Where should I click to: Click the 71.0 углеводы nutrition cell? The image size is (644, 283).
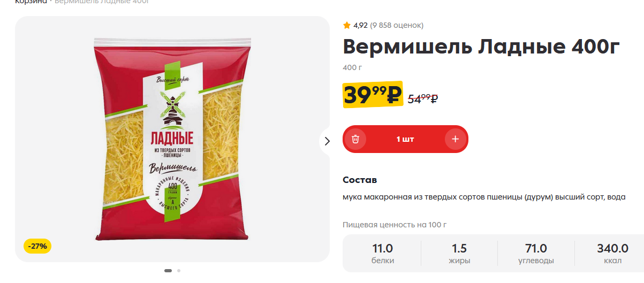[536, 254]
